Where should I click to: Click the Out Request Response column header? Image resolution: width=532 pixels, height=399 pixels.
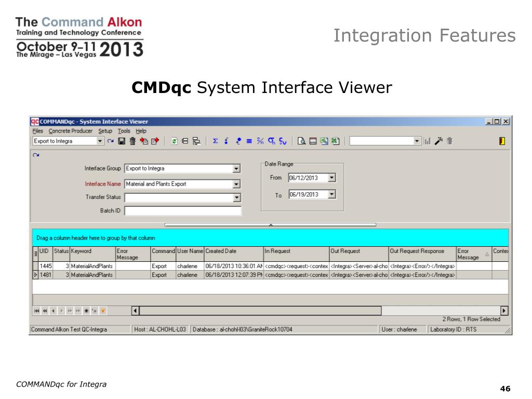click(x=422, y=254)
